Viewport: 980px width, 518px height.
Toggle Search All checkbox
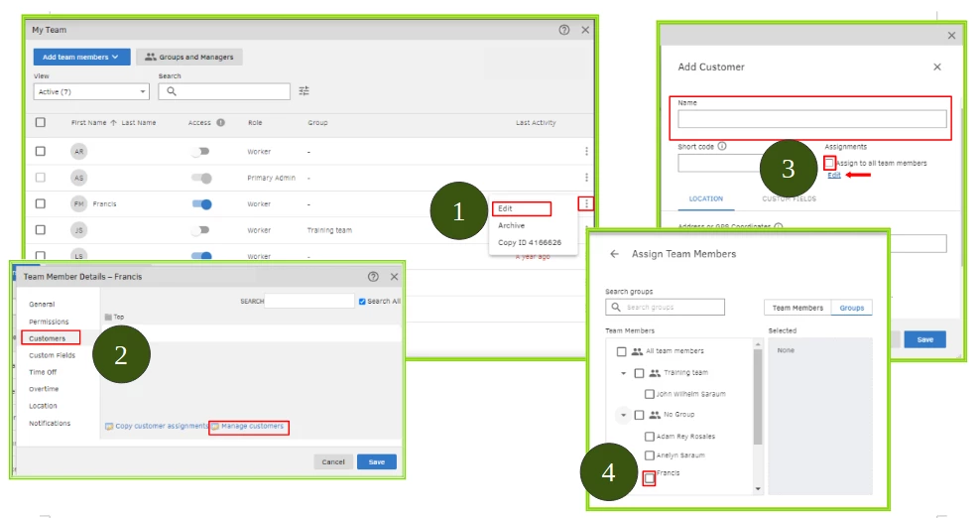[x=362, y=302]
